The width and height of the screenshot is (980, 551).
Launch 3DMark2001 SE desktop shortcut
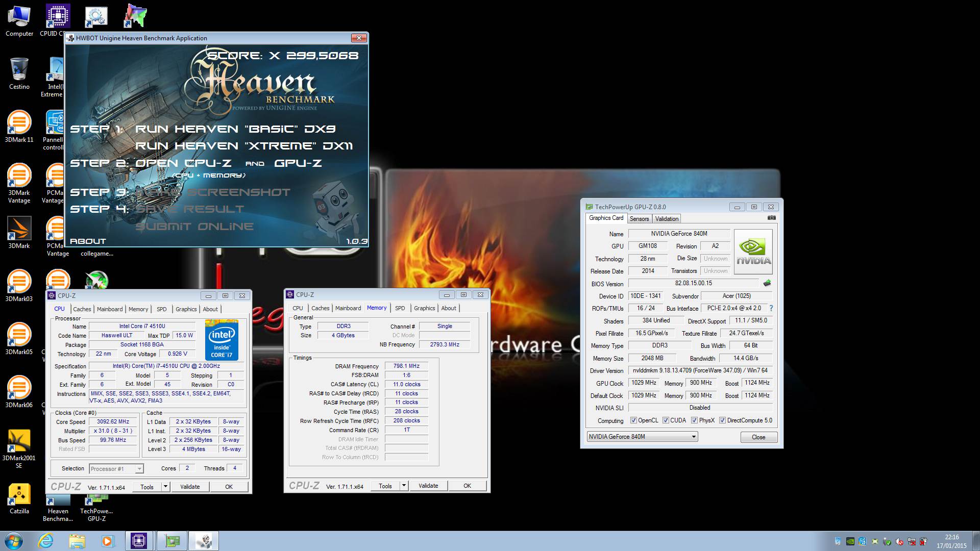[19, 448]
